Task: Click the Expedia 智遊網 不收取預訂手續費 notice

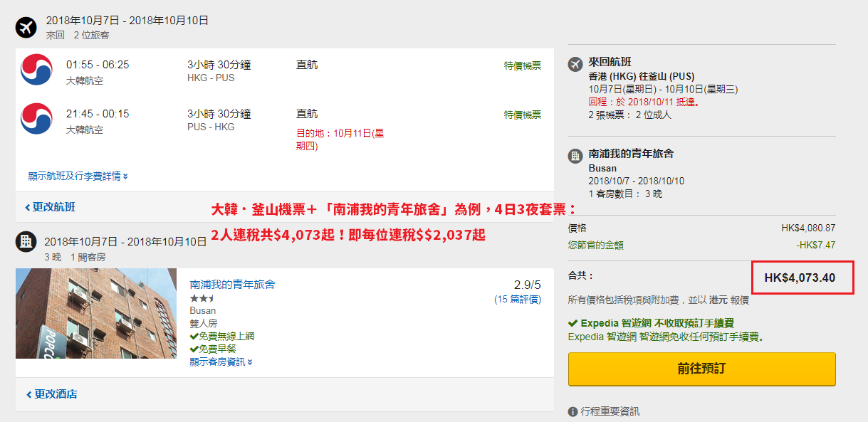Action: tap(652, 323)
